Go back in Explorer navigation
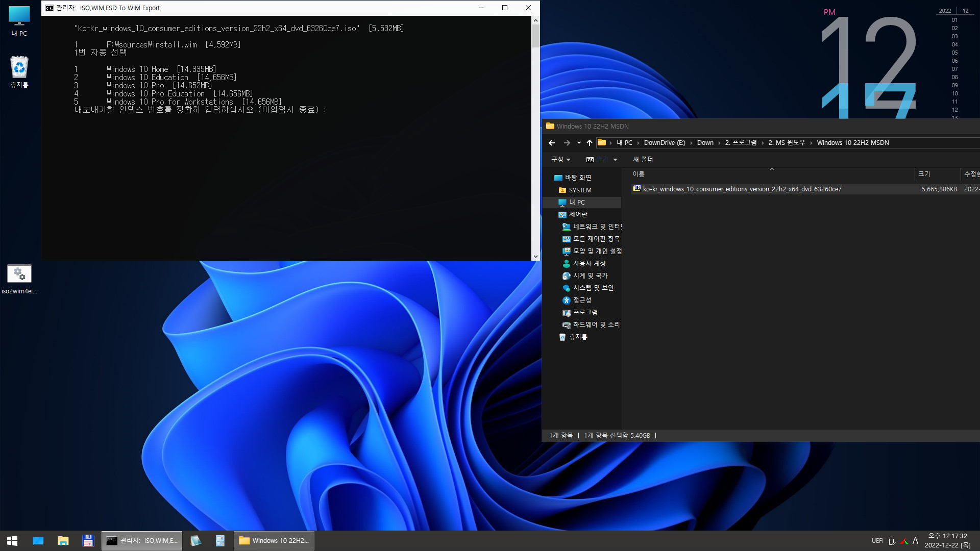980x551 pixels. 551,143
